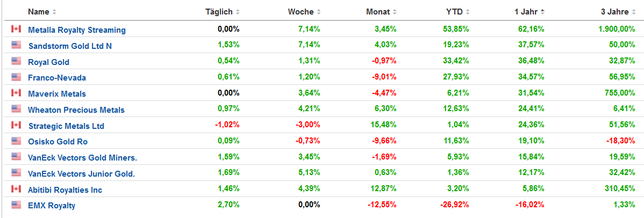The image size is (644, 218).
Task: Click Metalla's 1.900,00% three-year value
Action: 617,30
